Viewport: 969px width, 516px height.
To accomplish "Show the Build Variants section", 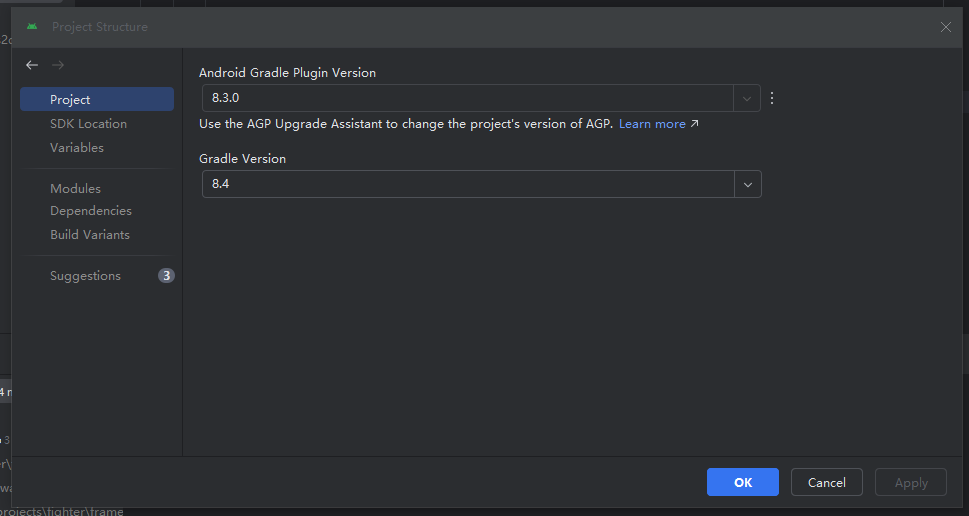I will coord(90,235).
